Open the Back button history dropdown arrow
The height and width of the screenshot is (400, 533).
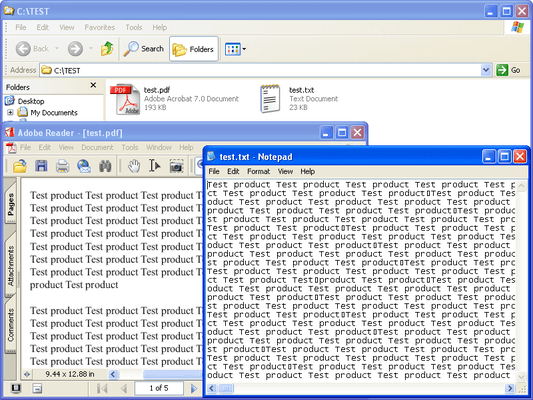click(x=57, y=49)
